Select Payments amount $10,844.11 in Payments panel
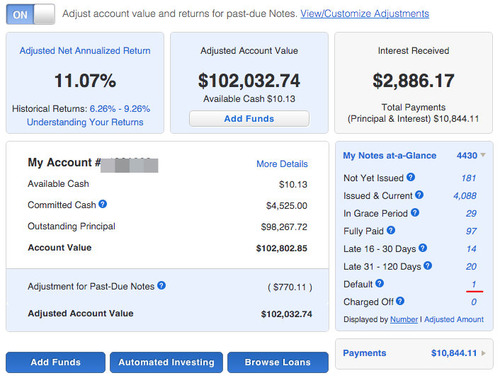 coord(454,353)
